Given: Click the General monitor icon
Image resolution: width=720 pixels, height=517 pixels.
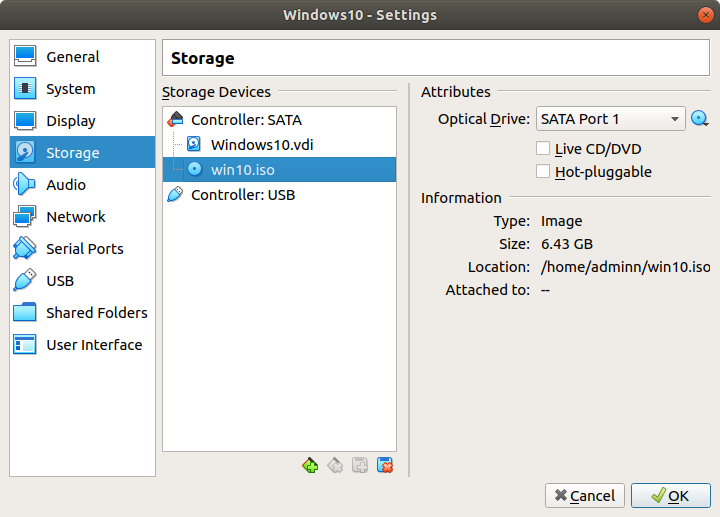Looking at the screenshot, I should (x=25, y=56).
